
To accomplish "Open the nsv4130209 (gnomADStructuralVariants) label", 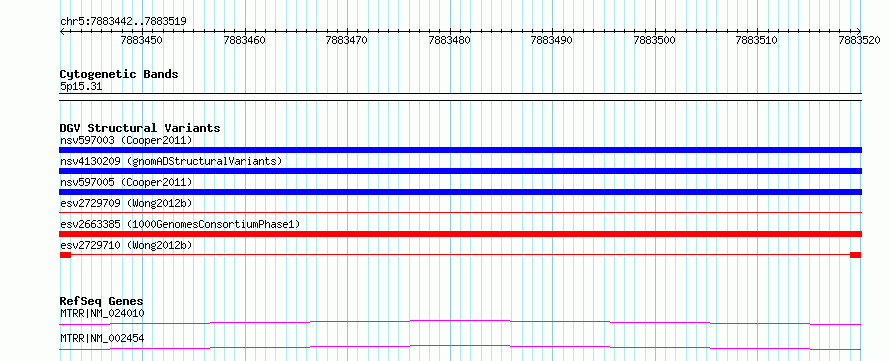I will click(171, 161).
